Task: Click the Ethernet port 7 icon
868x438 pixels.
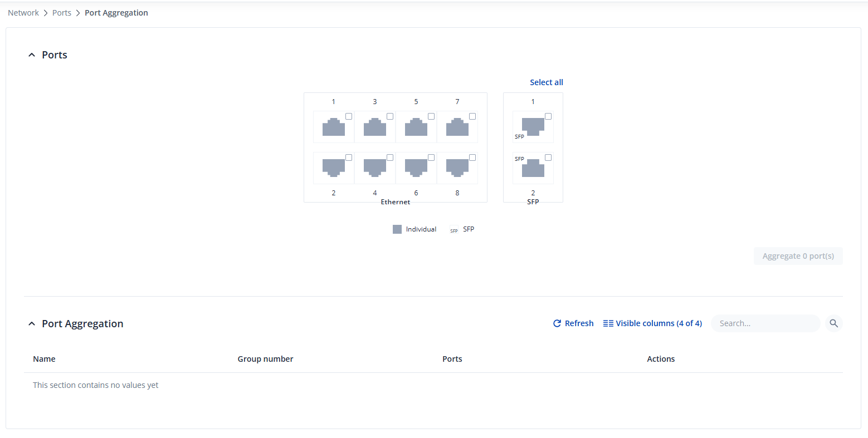Action: [457, 127]
